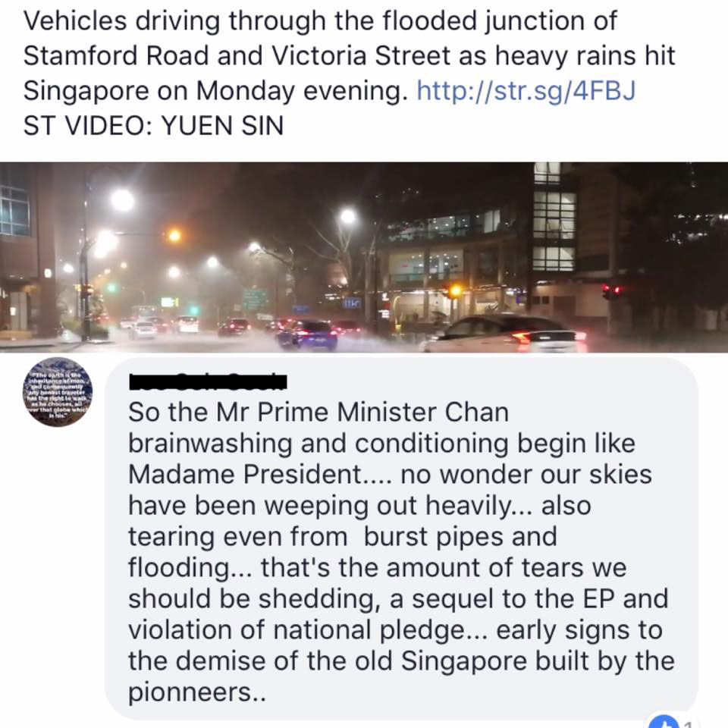
Task: Open the blacked-out commenter name
Action: (x=208, y=381)
